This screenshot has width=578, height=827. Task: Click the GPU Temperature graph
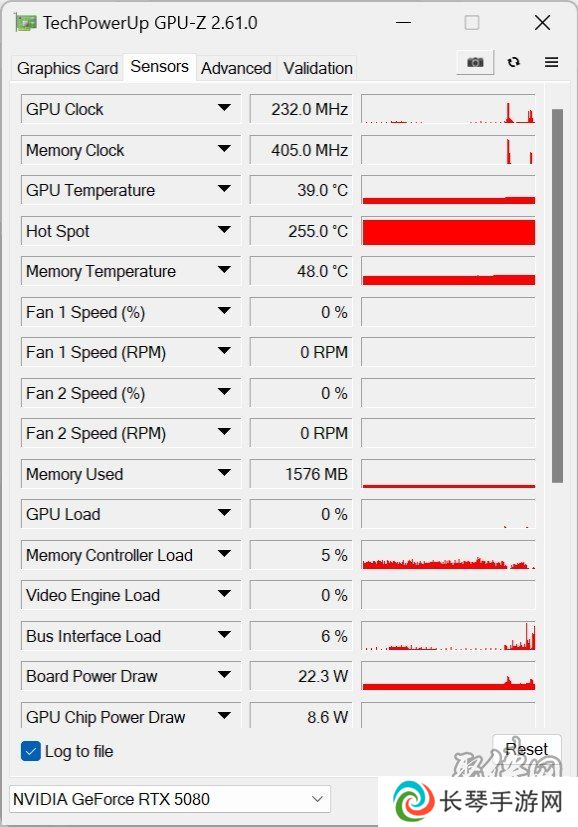(x=448, y=190)
